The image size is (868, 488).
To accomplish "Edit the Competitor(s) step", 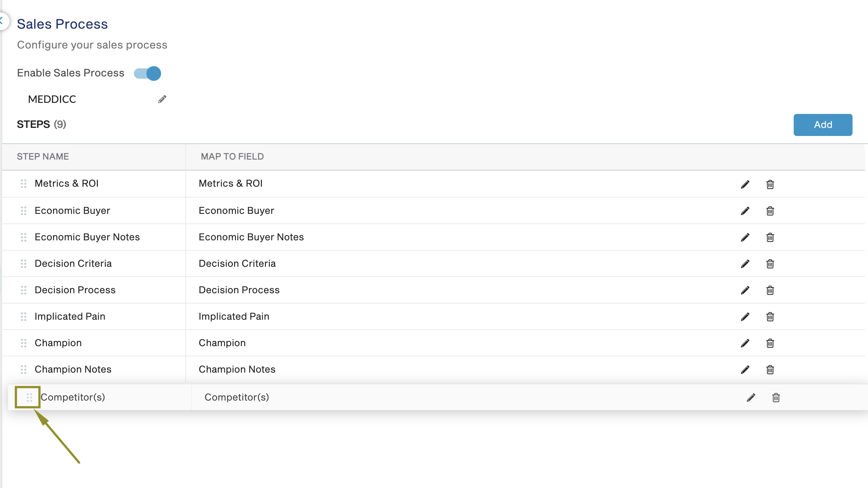I will pyautogui.click(x=751, y=397).
